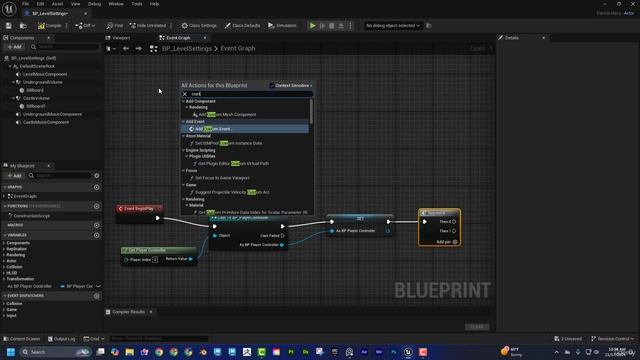640x360 pixels.
Task: Click the Add pin button on Sequence node
Action: (446, 242)
